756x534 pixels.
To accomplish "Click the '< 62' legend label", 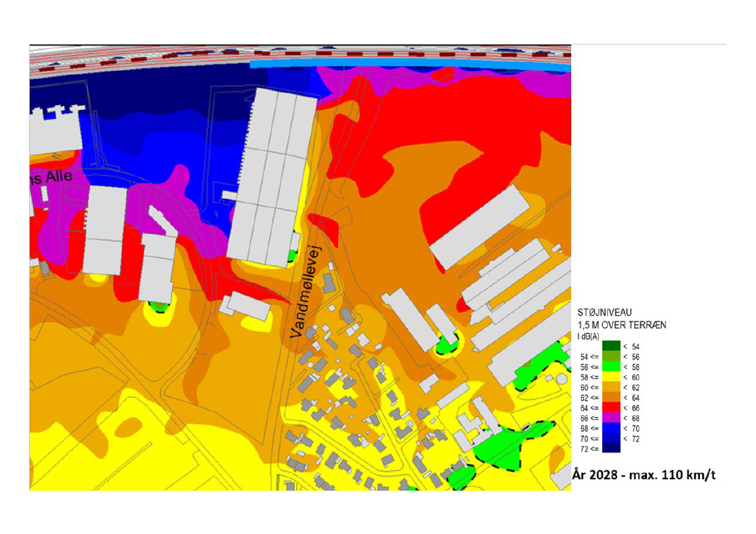I will [631, 387].
